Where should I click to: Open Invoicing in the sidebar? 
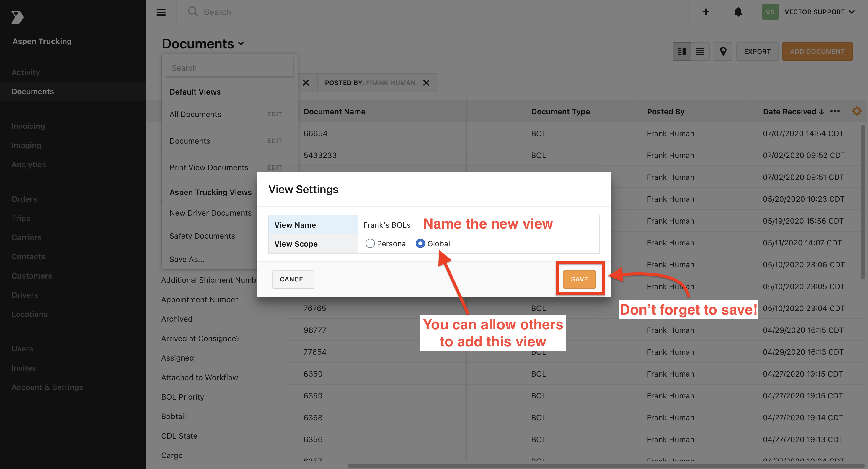point(28,126)
